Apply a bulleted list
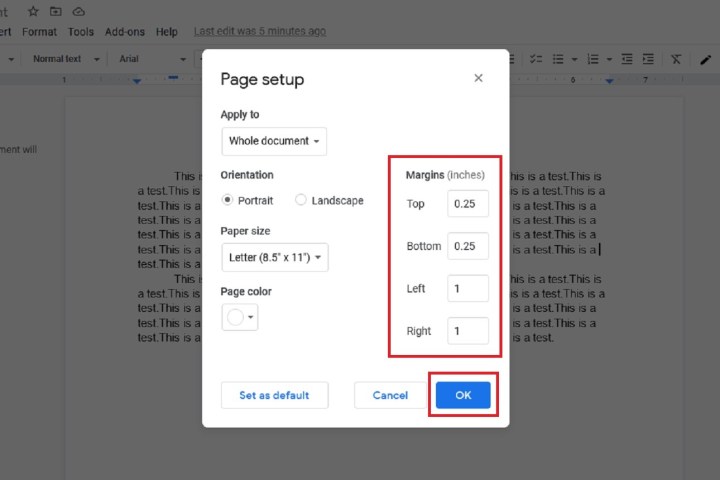 point(559,59)
